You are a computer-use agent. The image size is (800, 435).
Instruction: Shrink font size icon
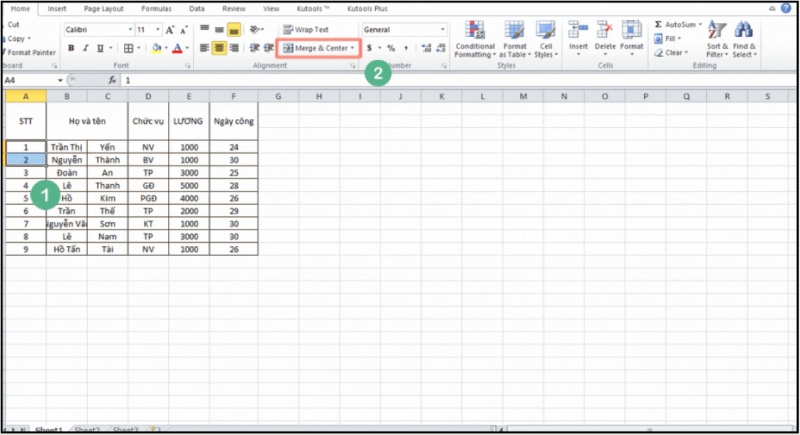184,30
